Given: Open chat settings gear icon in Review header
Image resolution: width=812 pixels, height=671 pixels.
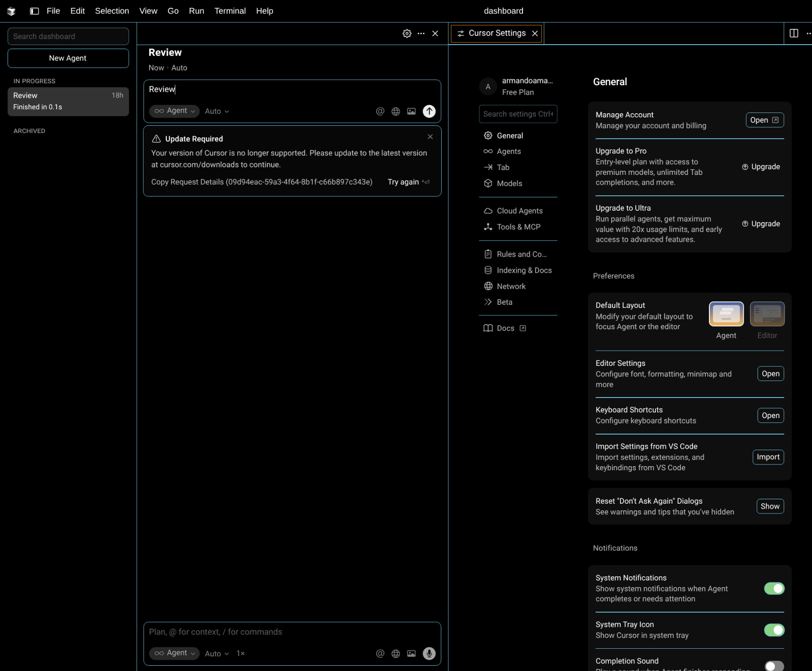Looking at the screenshot, I should click(407, 33).
